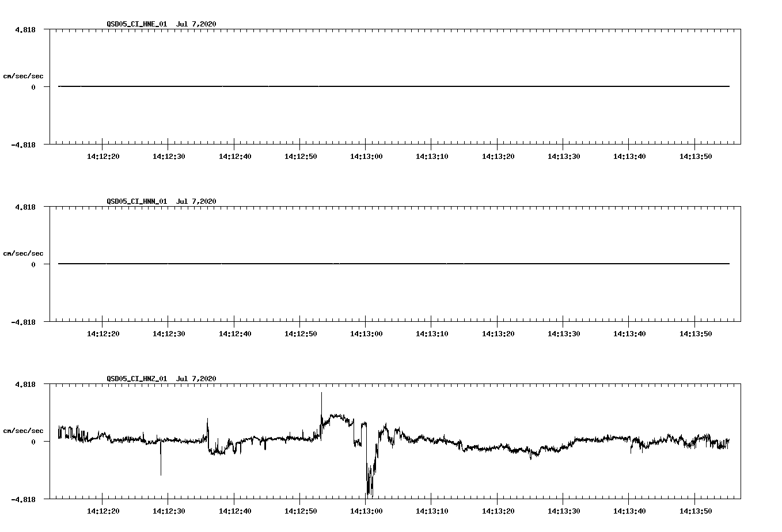Image resolution: width=782 pixels, height=532 pixels.
Task: Click the 14:13:30 time label under HNN plot
Action: 564,334
